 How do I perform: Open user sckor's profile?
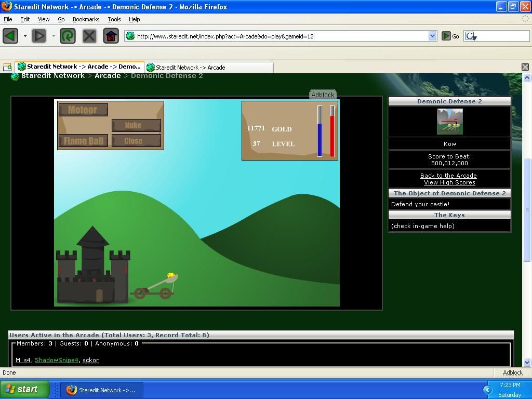pyautogui.click(x=90, y=360)
